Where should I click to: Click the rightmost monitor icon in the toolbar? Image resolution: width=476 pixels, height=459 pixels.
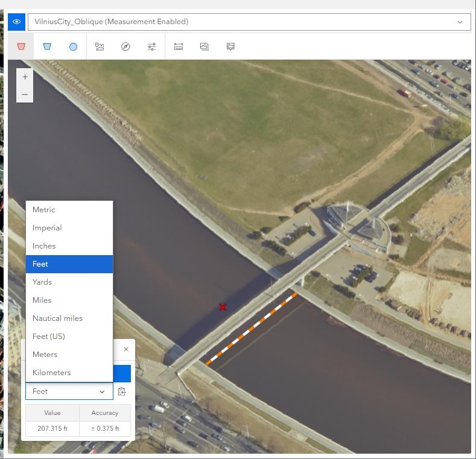tap(230, 46)
